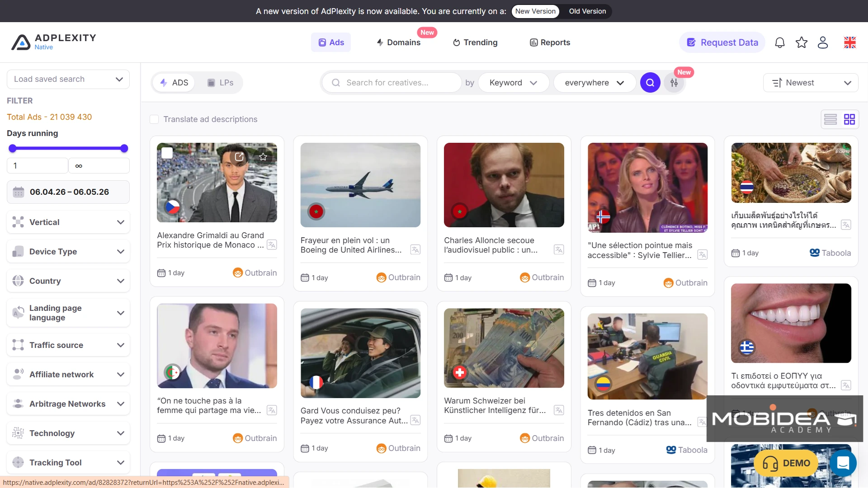Open the Domains tab
The width and height of the screenshot is (868, 488).
pyautogui.click(x=398, y=42)
